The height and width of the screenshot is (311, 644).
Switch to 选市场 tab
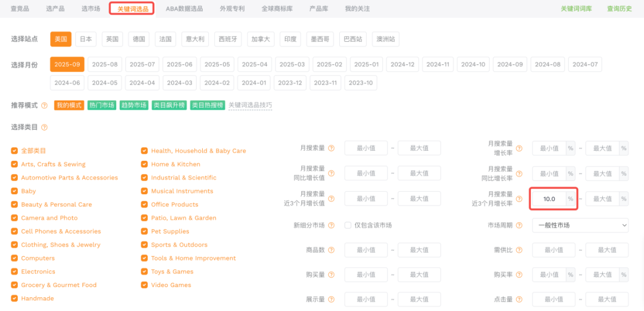(91, 8)
